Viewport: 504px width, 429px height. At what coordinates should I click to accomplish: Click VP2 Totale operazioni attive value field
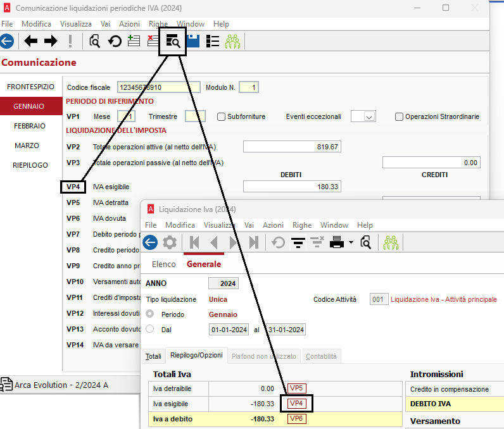point(292,147)
